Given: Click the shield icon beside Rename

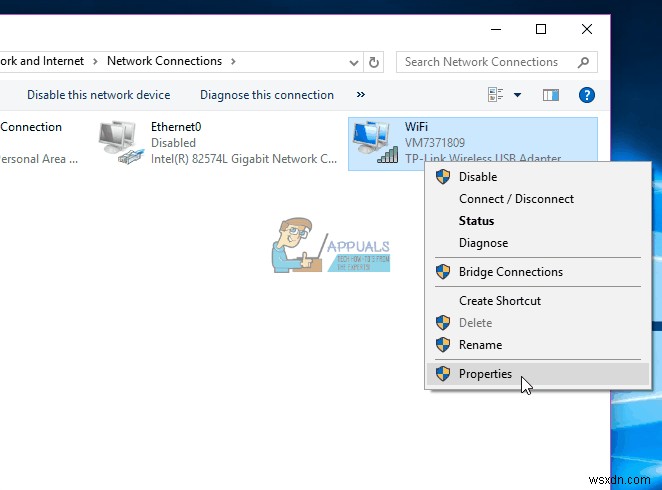Looking at the screenshot, I should (x=443, y=345).
